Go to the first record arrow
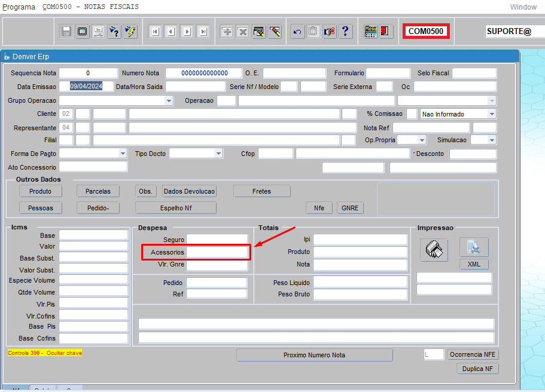 [155, 32]
